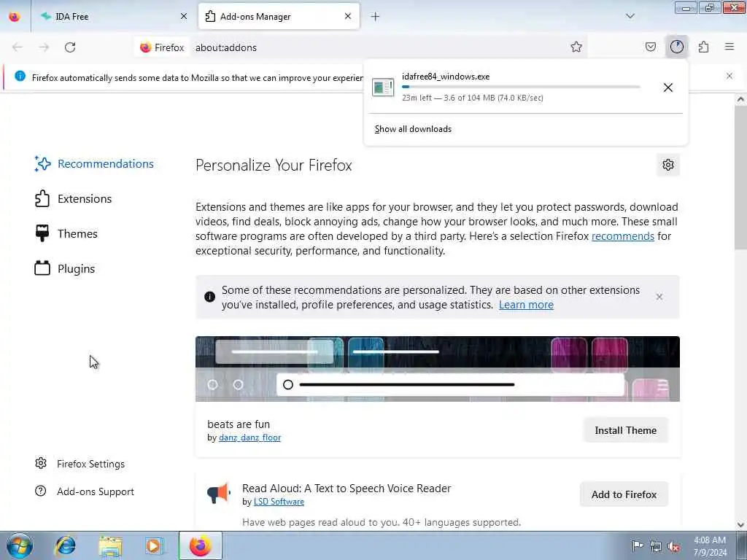Go forward to next page
747x560 pixels.
pyautogui.click(x=44, y=47)
